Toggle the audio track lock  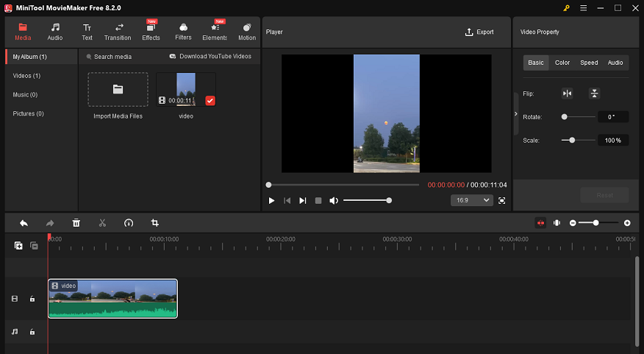point(32,332)
